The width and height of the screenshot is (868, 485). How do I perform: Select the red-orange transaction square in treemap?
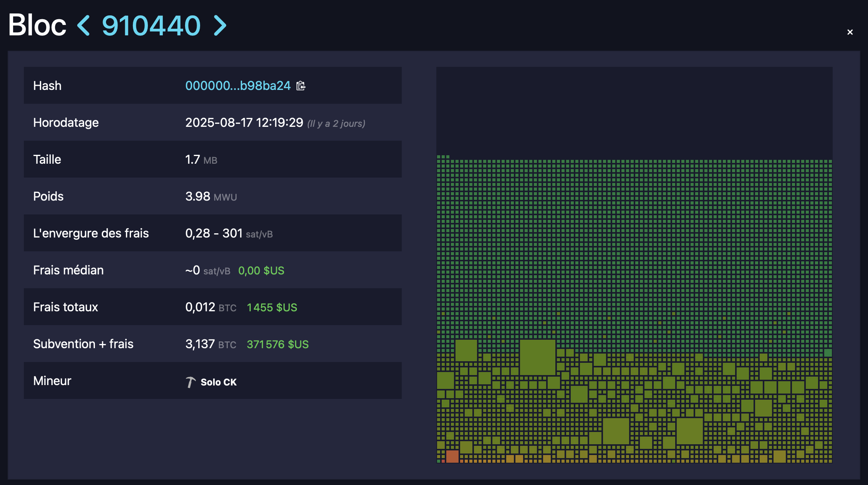point(452,456)
